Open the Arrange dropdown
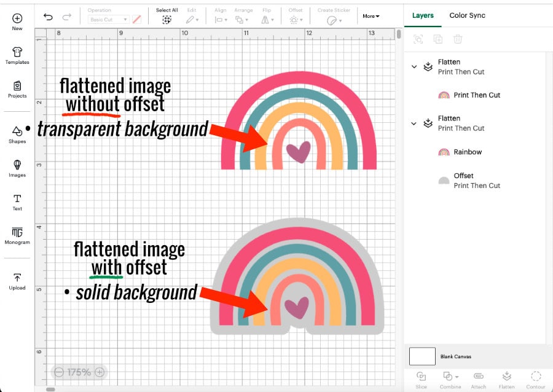Image resolution: width=553 pixels, height=392 pixels. 241,20
